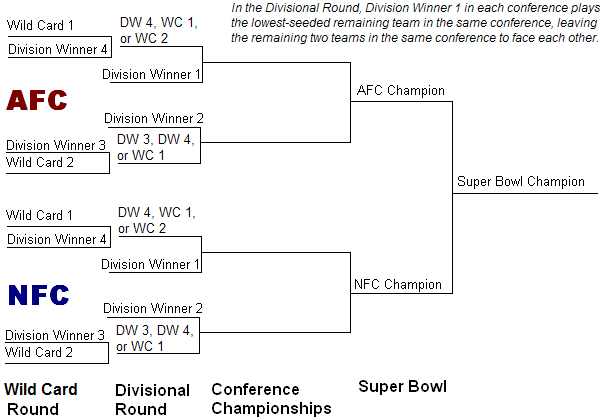602x420 pixels.
Task: Click the bold Super Bowl heading
Action: tap(402, 387)
